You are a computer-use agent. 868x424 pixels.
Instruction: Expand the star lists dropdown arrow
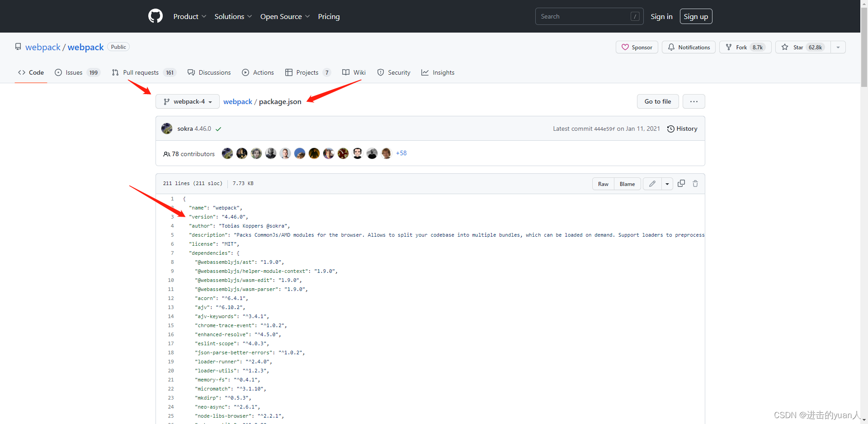click(838, 47)
